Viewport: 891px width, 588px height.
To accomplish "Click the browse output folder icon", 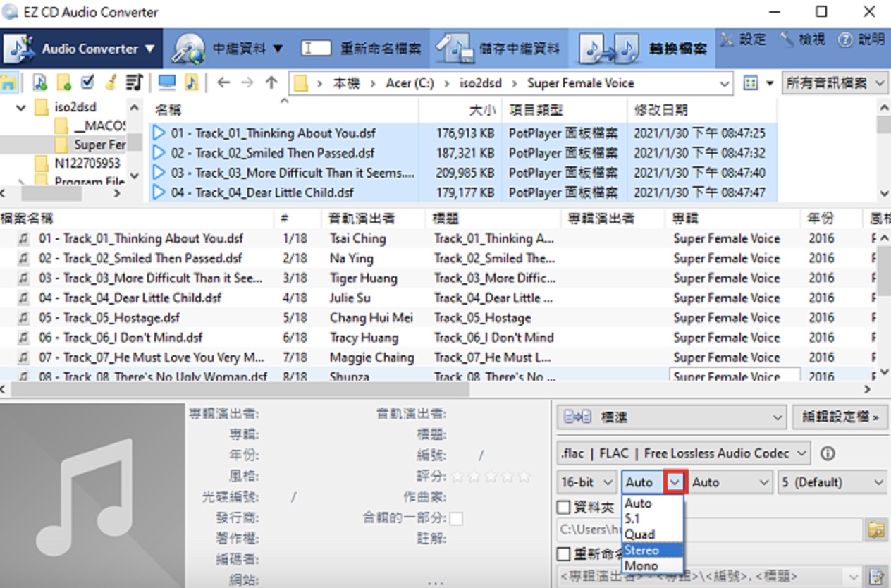I will point(876,529).
